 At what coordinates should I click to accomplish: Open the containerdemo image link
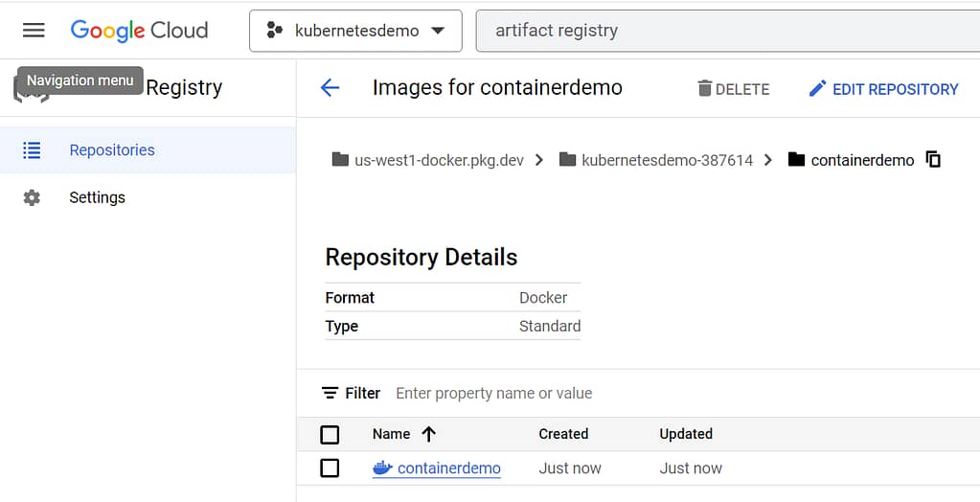click(448, 468)
